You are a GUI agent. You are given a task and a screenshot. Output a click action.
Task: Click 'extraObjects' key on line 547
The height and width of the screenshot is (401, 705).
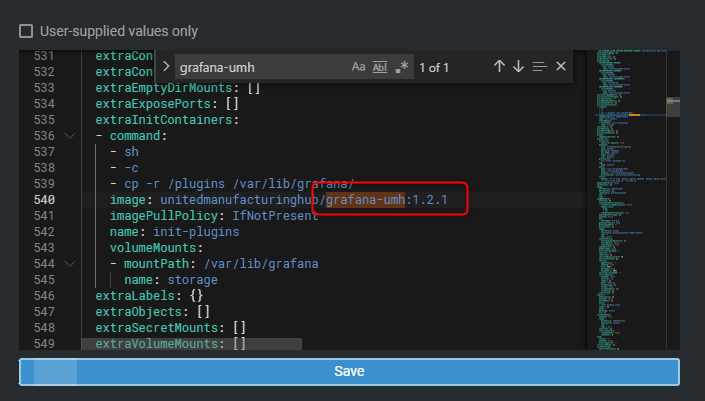pyautogui.click(x=138, y=312)
